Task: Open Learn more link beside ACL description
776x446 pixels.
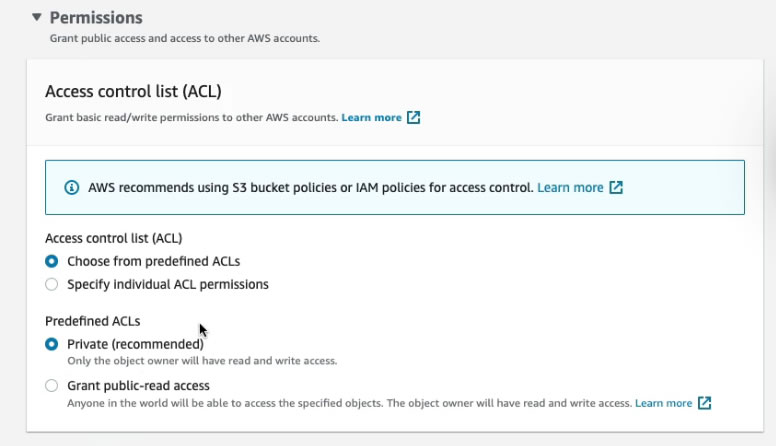Action: [371, 118]
